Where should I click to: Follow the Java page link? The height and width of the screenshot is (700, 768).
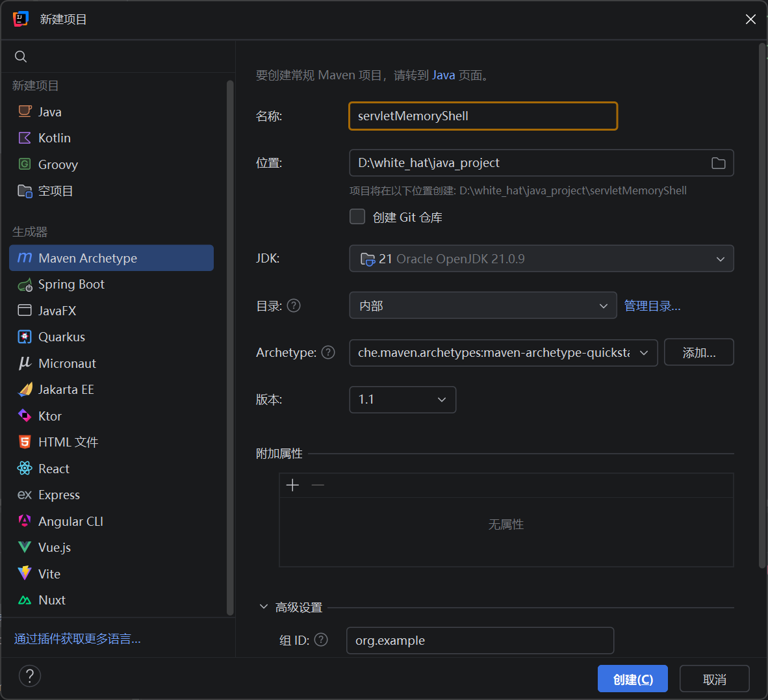[443, 75]
